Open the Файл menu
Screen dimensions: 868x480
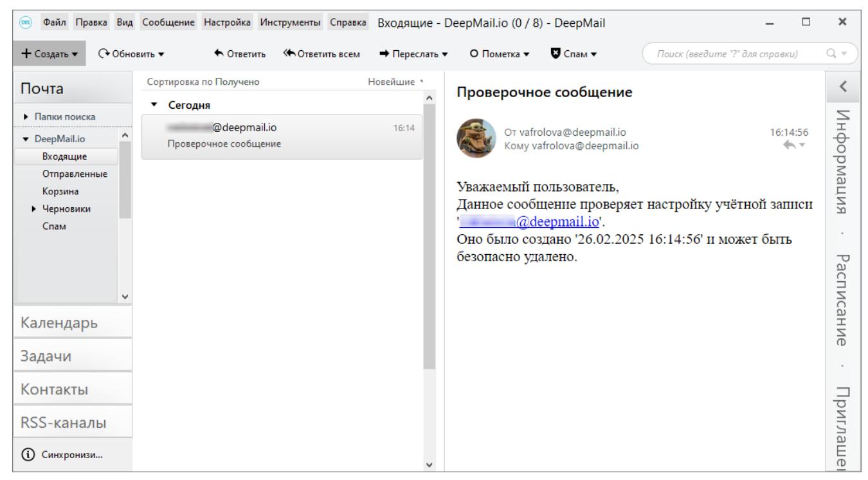55,23
